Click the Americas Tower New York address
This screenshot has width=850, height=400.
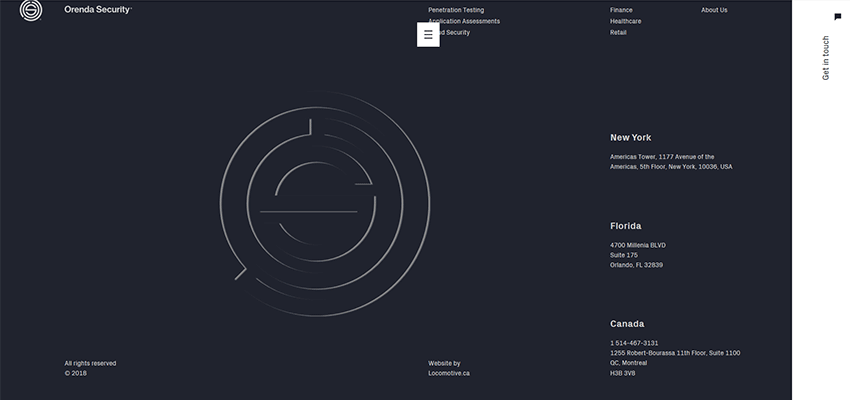[670, 162]
